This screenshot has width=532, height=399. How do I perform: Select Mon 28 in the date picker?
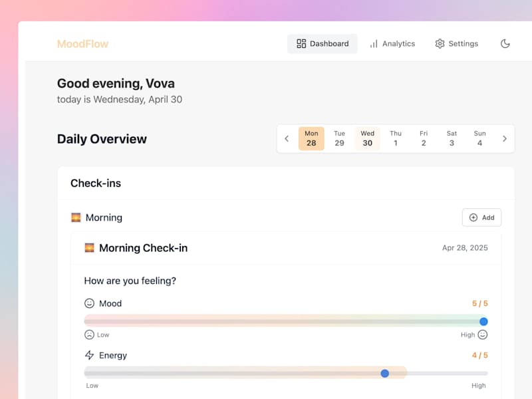311,138
